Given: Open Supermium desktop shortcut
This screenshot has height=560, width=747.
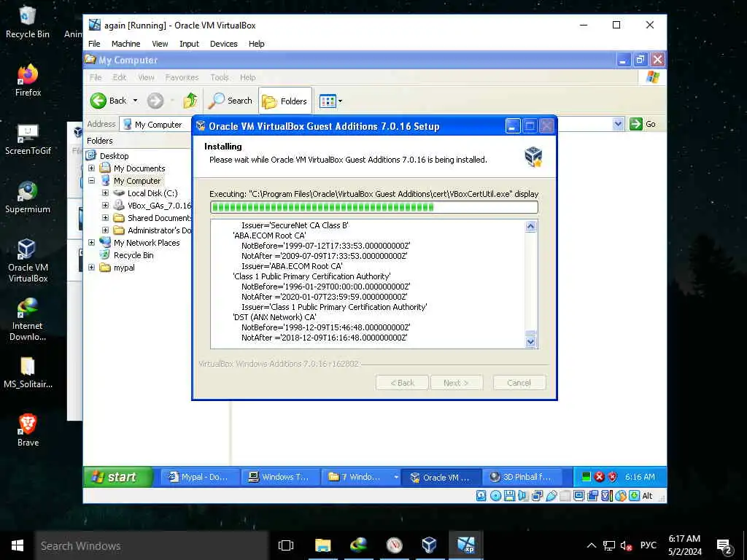Looking at the screenshot, I should pos(28,197).
